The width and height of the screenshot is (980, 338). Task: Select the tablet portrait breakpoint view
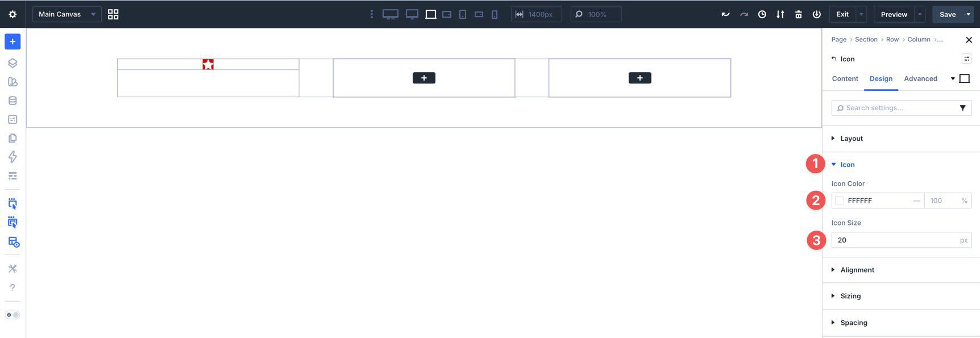(x=463, y=14)
